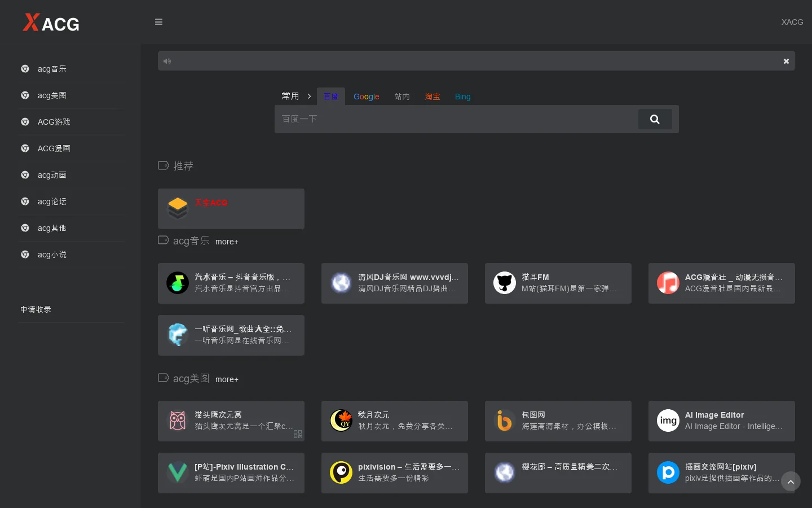812x508 pixels.
Task: Click the 包图网 orange b icon
Action: [505, 421]
